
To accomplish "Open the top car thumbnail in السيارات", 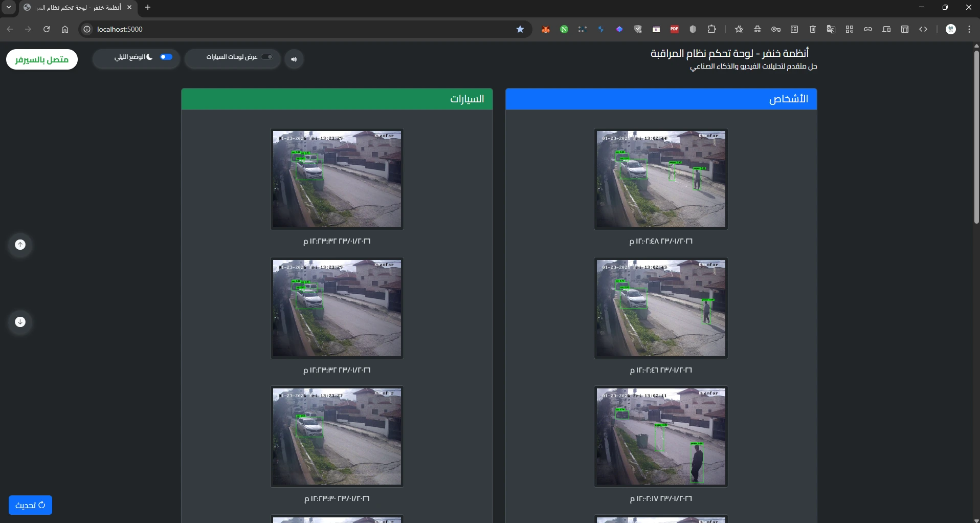I will coord(337,179).
